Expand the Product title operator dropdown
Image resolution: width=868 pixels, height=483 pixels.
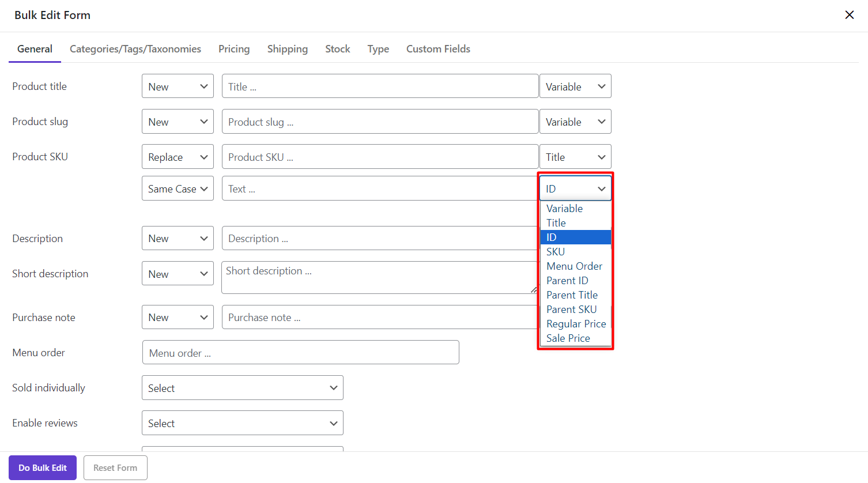pos(178,86)
